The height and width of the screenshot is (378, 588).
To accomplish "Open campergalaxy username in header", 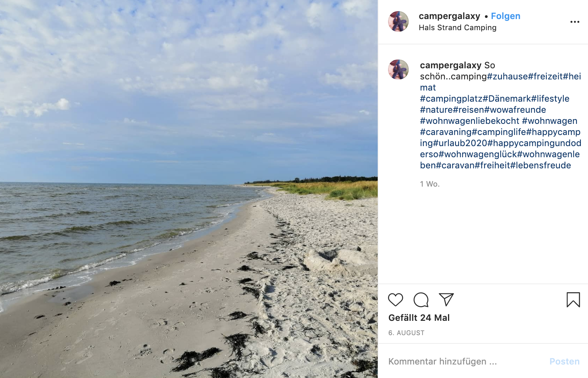I will pos(450,16).
